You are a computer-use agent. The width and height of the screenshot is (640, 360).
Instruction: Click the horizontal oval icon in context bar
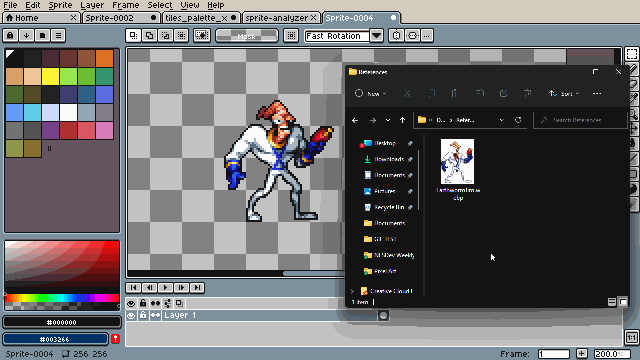413,36
